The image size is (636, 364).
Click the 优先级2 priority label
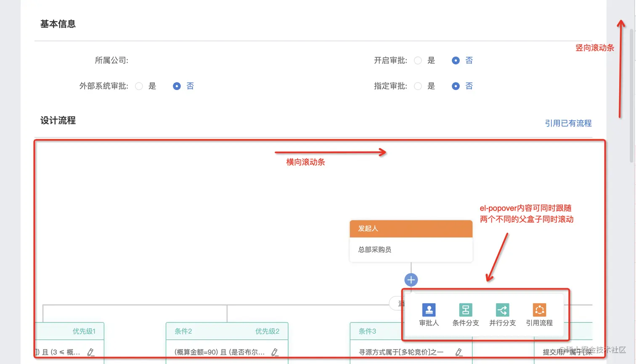[x=268, y=331]
